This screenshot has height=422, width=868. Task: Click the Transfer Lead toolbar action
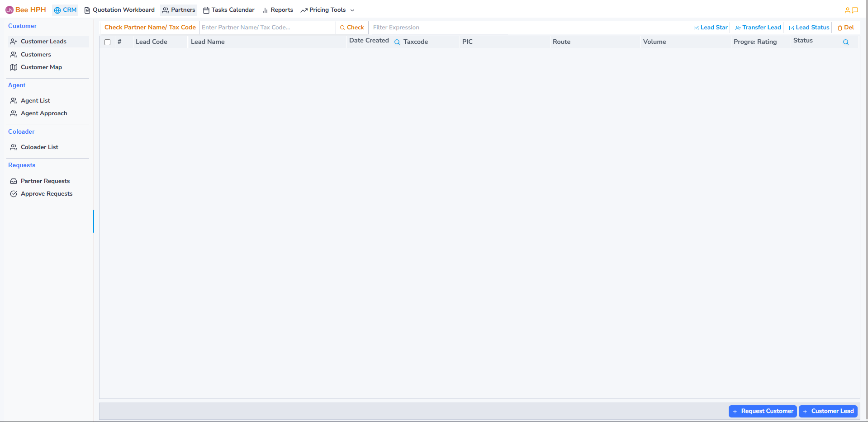point(758,28)
